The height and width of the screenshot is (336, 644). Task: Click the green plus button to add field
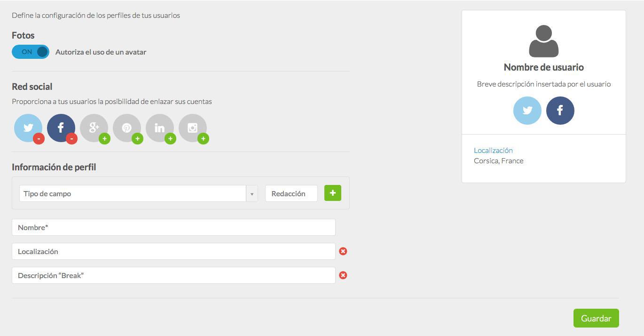[333, 193]
